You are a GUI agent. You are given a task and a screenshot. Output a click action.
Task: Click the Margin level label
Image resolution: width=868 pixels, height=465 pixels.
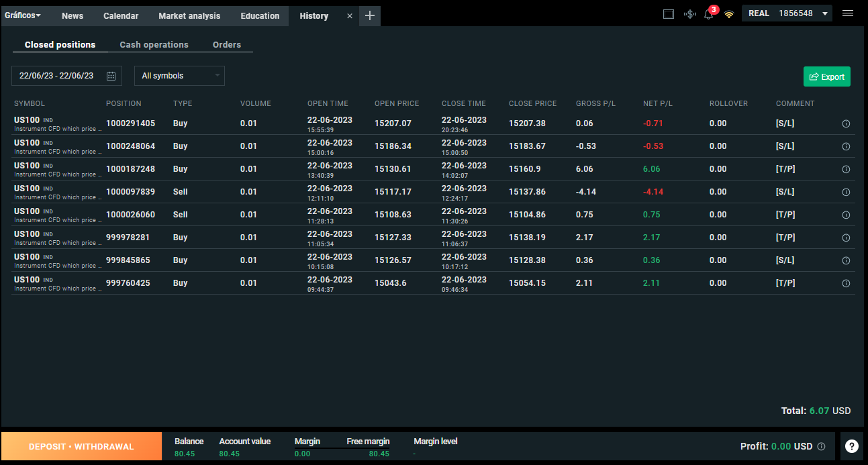436,442
